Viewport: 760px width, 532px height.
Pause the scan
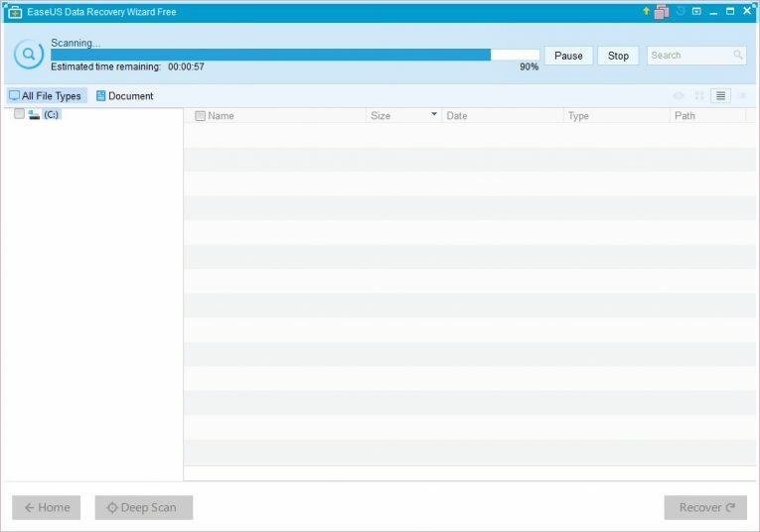(x=568, y=56)
